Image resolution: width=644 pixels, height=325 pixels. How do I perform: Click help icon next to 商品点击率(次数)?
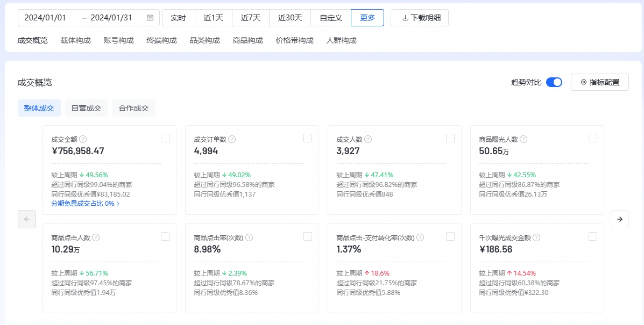point(249,237)
